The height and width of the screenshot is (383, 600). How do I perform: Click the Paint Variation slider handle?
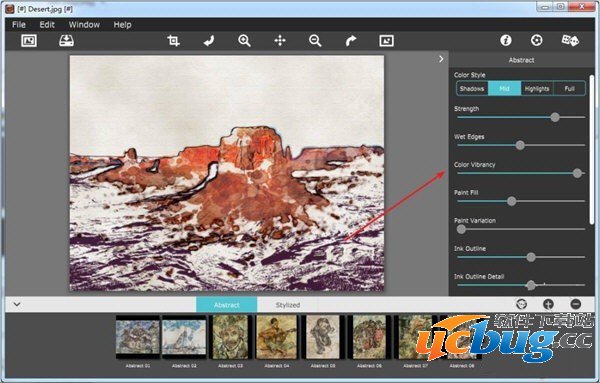point(461,229)
